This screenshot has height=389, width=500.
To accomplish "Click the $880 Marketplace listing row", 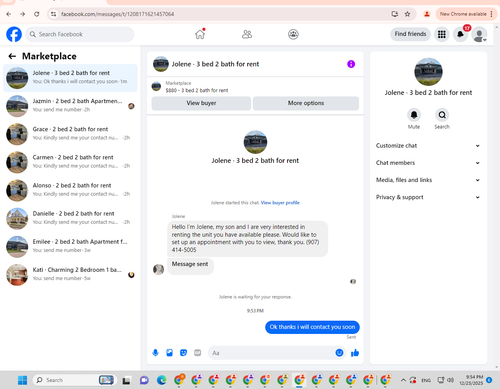I will point(255,87).
